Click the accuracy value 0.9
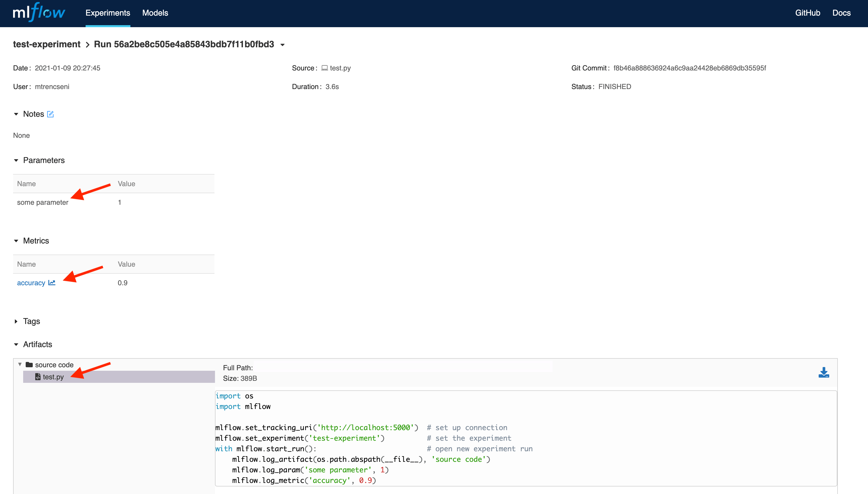868x494 pixels. 123,283
